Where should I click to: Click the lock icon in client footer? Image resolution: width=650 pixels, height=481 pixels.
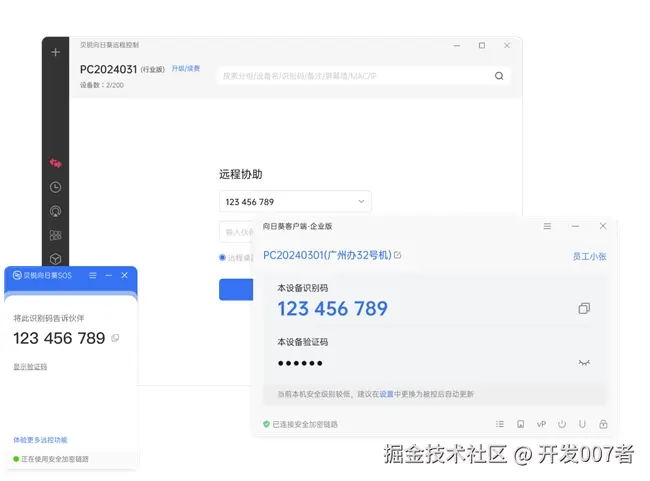point(603,424)
